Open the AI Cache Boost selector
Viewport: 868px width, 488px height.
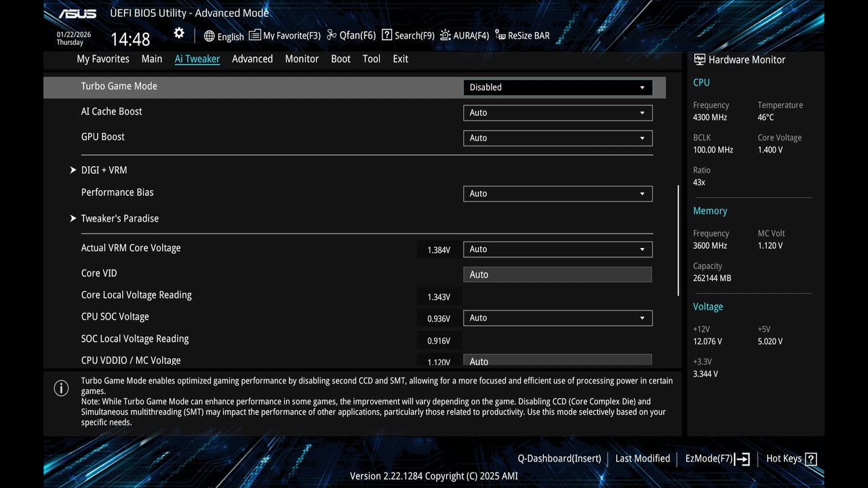(557, 113)
